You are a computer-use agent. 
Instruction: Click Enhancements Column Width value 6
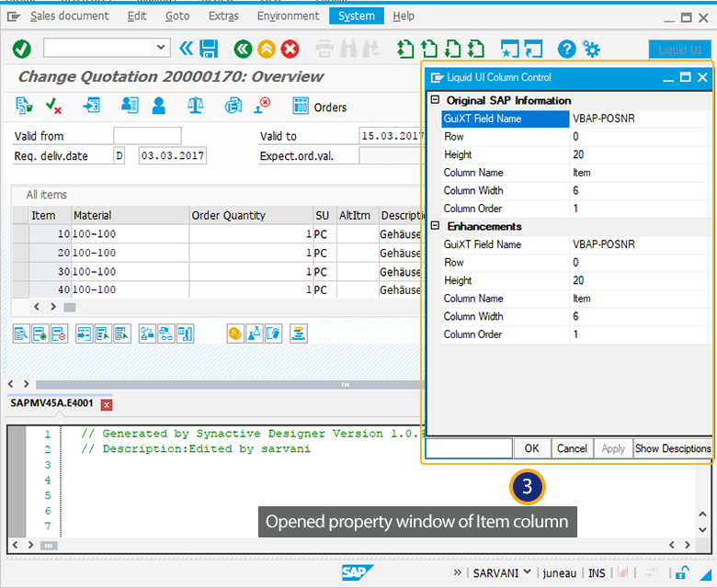click(x=640, y=316)
